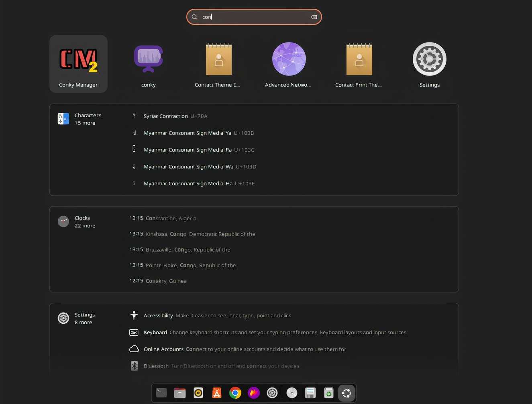
Task: Open Settings from the search results row
Action: [429, 64]
